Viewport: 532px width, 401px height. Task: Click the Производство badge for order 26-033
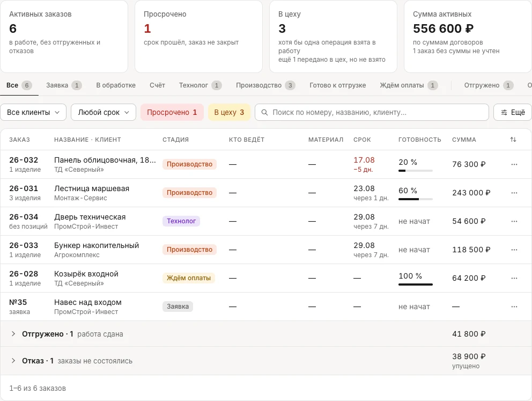click(189, 250)
